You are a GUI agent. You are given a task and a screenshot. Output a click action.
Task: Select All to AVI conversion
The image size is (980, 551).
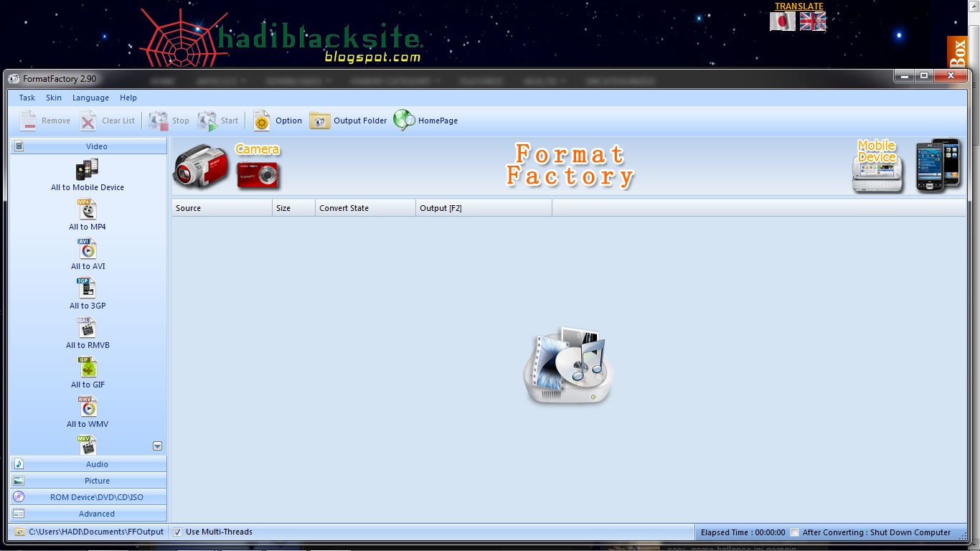pyautogui.click(x=87, y=253)
